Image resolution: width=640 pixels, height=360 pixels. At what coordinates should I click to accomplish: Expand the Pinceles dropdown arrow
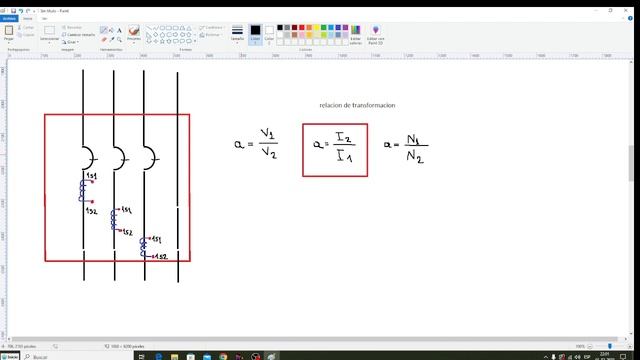134,42
